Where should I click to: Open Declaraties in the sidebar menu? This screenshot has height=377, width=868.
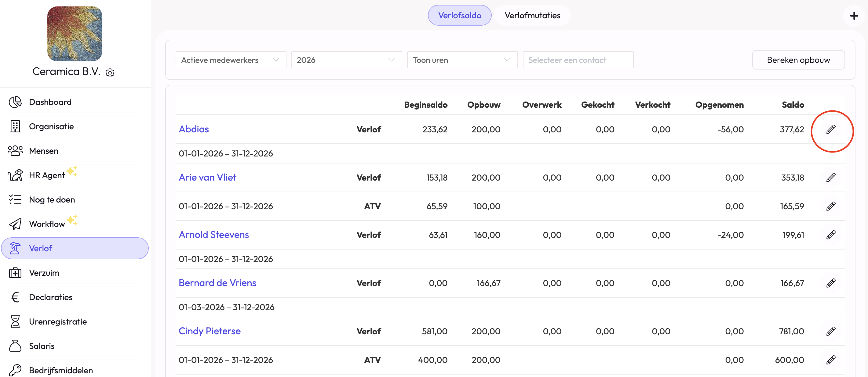(x=50, y=297)
